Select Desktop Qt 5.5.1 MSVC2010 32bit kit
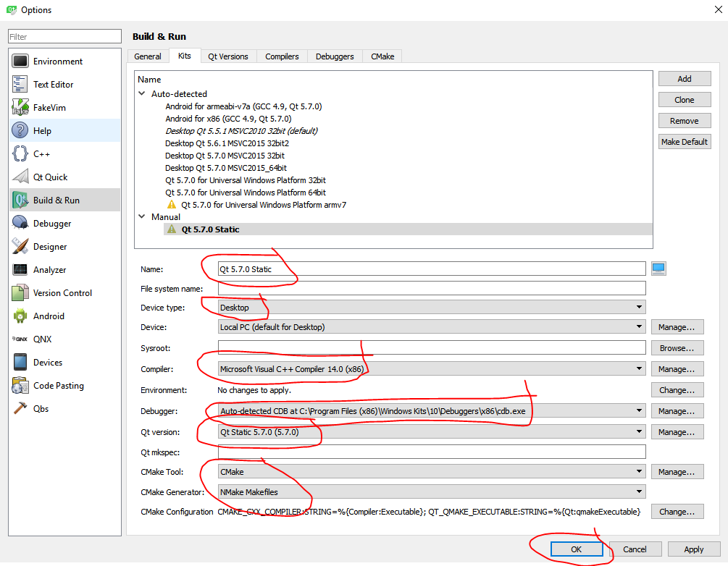Screen dimensions: 728x566 (241, 131)
